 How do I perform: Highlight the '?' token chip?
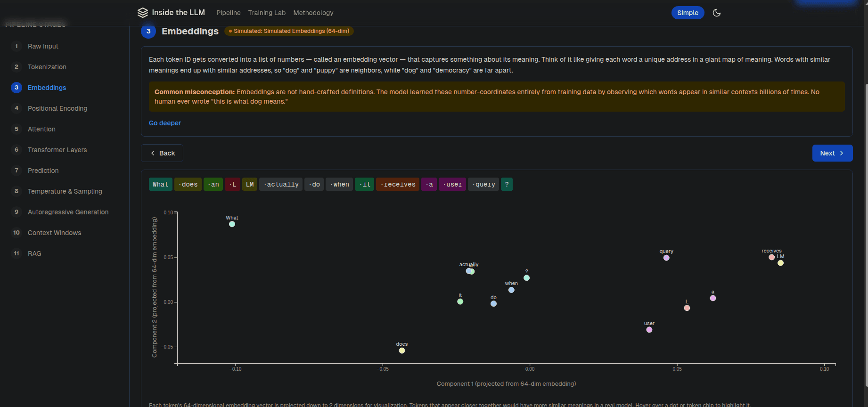click(507, 184)
